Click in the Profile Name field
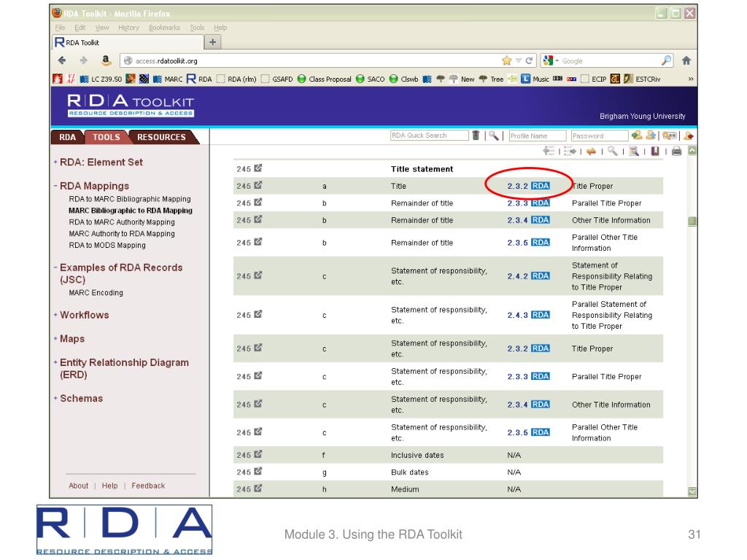Screen dimensions: 747x560 [x=538, y=136]
